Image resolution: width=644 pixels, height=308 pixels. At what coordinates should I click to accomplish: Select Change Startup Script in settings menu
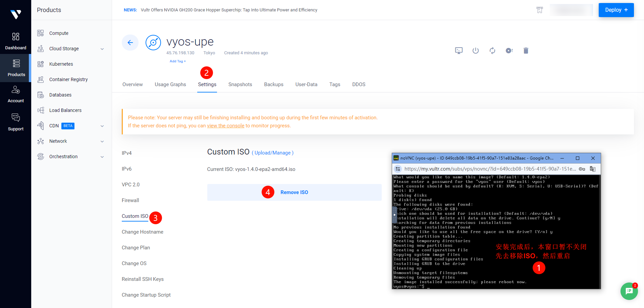coord(146,295)
